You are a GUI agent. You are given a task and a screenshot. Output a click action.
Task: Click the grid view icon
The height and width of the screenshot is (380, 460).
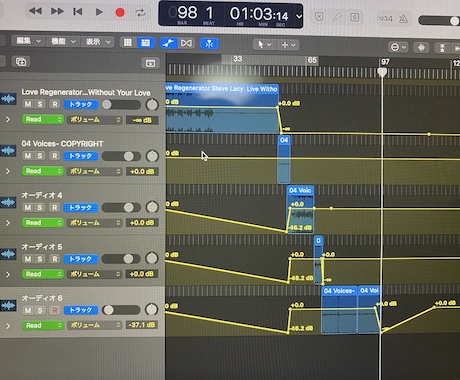point(128,42)
